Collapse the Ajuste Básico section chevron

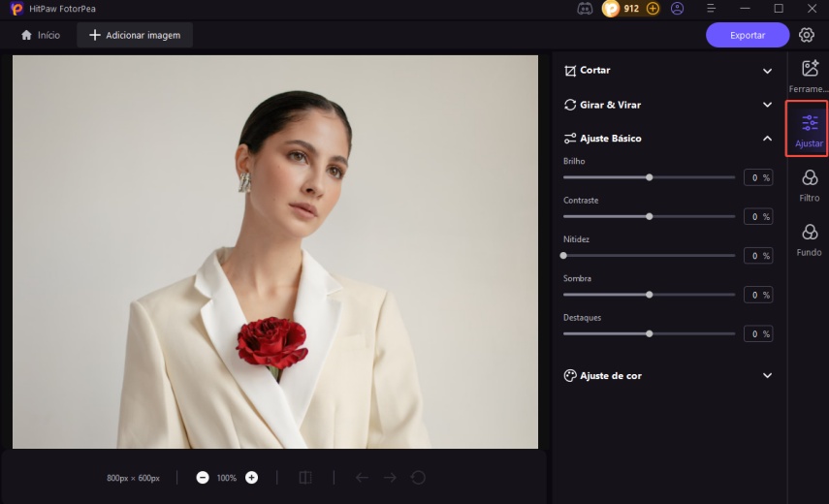[x=767, y=139]
